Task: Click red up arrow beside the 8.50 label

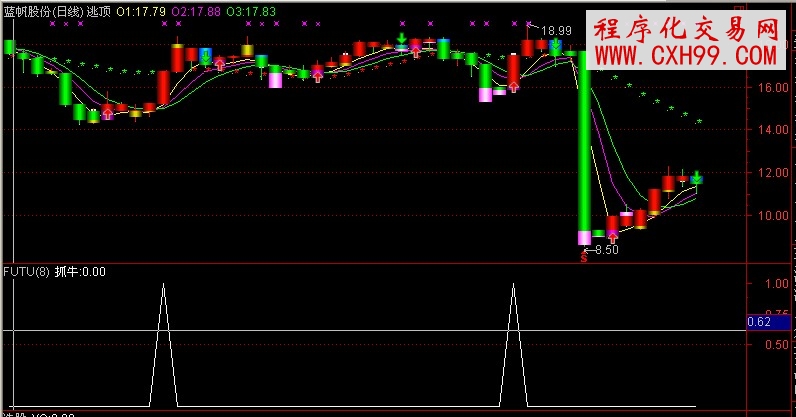Action: coord(612,238)
